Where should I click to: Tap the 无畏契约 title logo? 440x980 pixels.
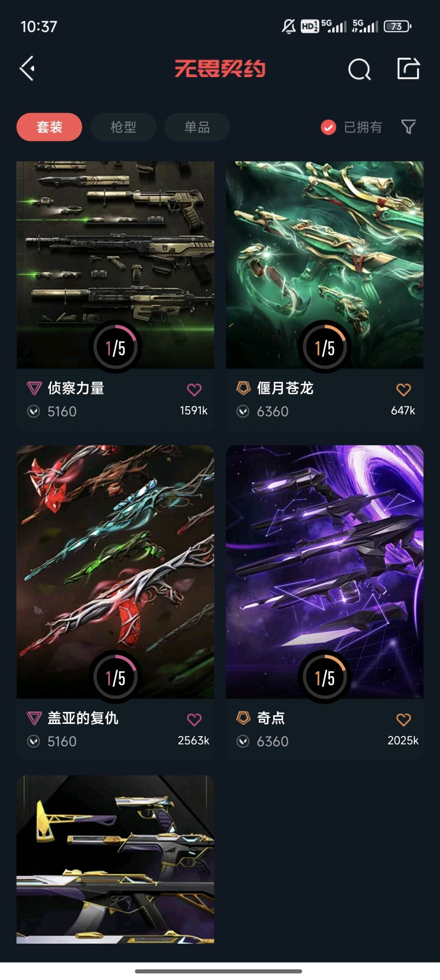pyautogui.click(x=220, y=69)
